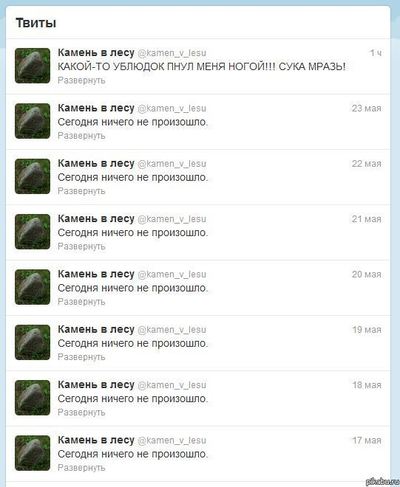
Task: Open the '1 ч' timestamp link
Action: tap(376, 53)
